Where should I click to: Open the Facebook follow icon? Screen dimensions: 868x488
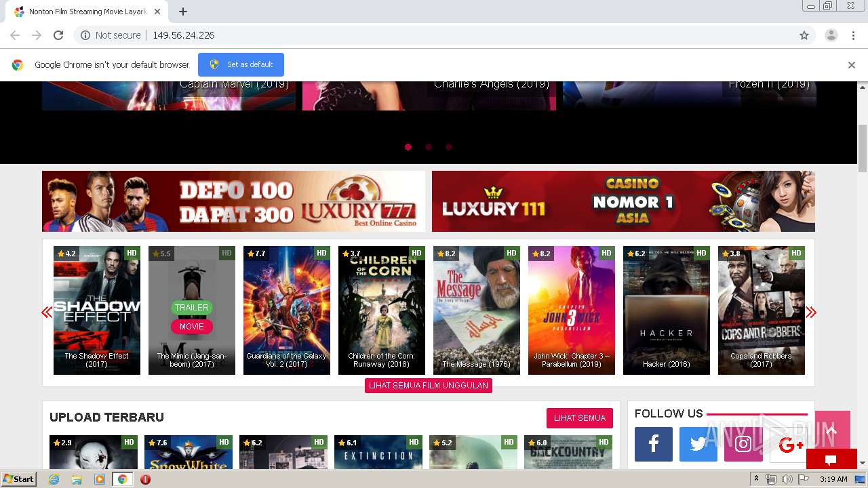(x=654, y=445)
